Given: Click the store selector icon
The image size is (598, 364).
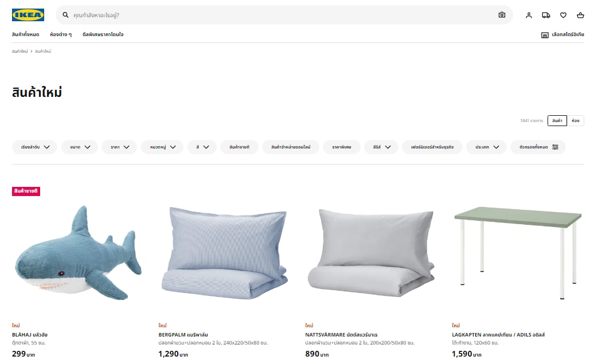Looking at the screenshot, I should pyautogui.click(x=545, y=35).
